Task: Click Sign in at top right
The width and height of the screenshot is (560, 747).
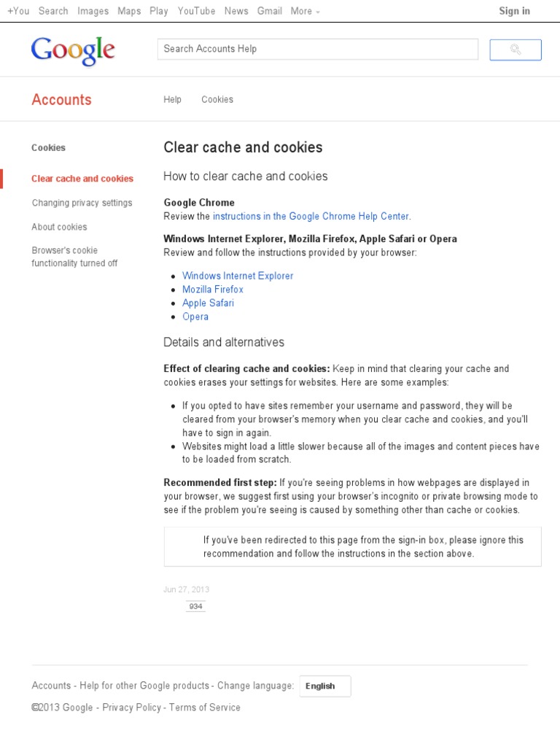Action: [x=514, y=11]
